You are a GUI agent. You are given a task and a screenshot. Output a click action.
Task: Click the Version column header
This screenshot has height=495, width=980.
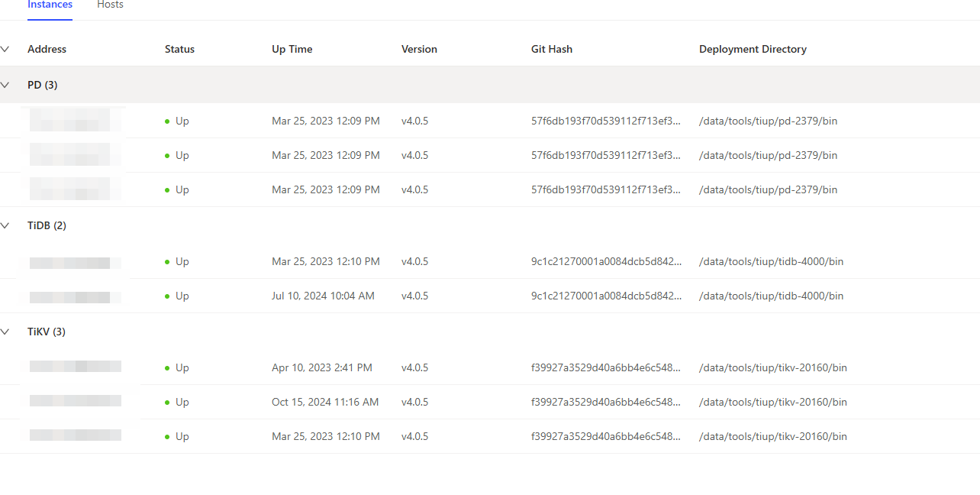tap(419, 49)
